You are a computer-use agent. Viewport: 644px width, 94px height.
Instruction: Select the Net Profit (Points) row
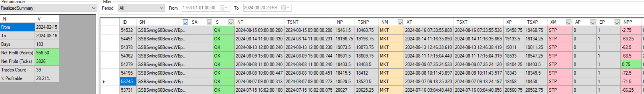click(30, 53)
